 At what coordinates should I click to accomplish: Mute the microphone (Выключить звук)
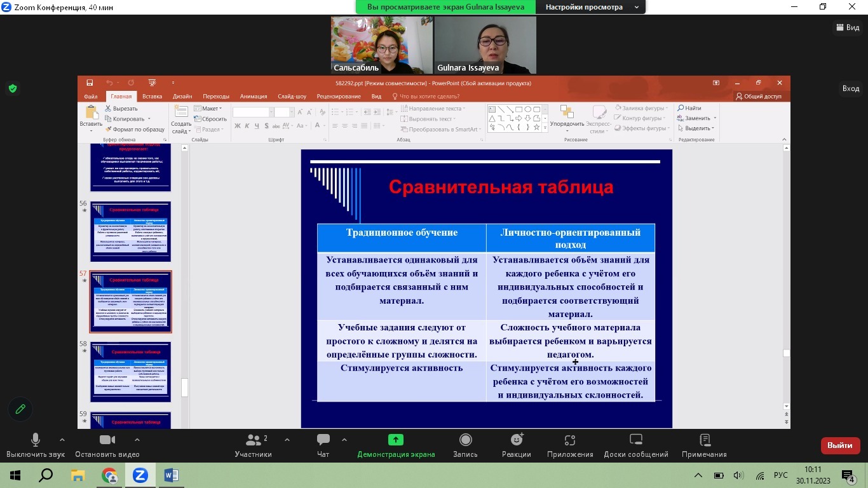click(36, 440)
